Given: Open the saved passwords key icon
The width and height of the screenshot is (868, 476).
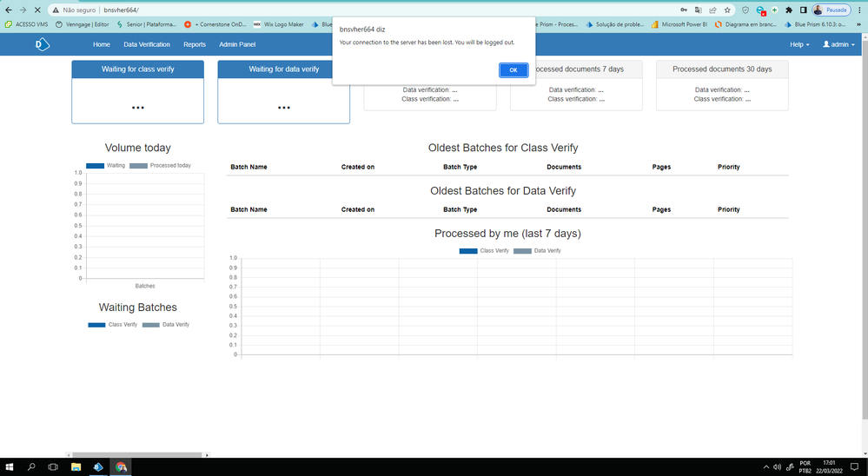Looking at the screenshot, I should click(x=684, y=10).
